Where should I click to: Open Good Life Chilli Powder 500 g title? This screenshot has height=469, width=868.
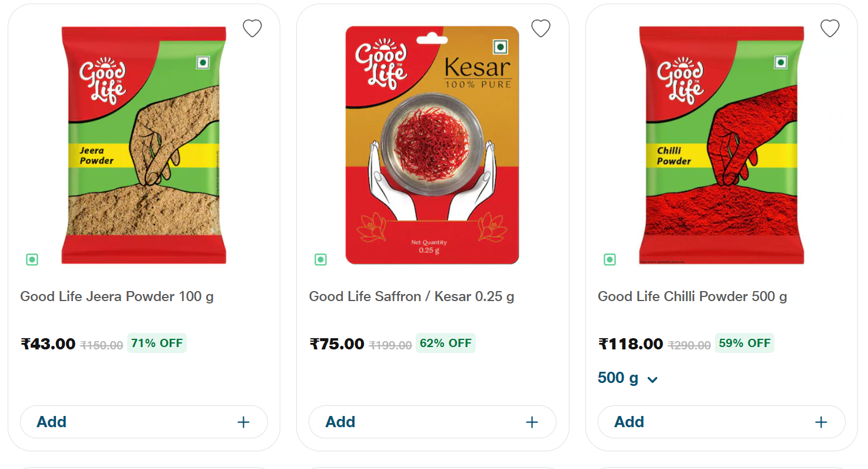[692, 296]
